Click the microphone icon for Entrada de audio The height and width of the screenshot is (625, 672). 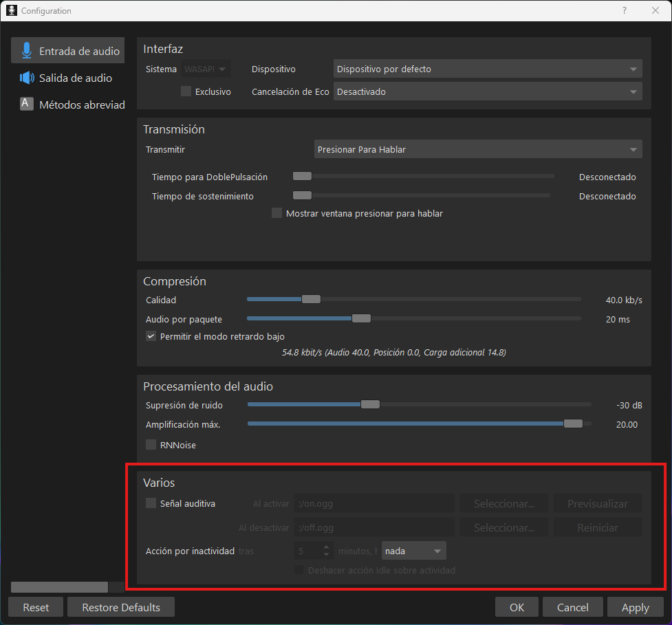tap(27, 51)
